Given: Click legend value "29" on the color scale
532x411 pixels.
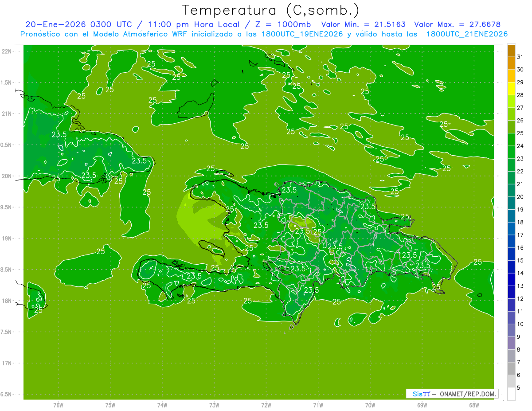Looking at the screenshot, I should click(520, 82).
